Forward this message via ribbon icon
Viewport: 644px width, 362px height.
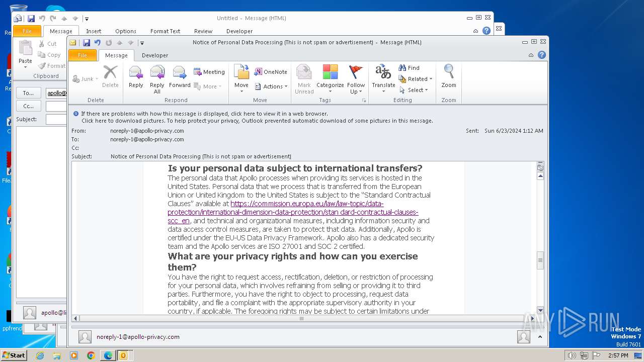[180, 77]
